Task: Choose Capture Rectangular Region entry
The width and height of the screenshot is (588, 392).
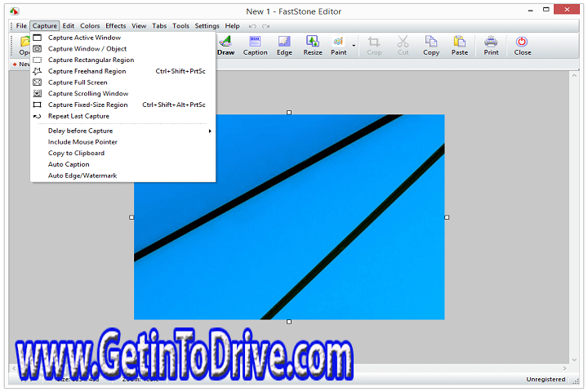Action: tap(123, 60)
